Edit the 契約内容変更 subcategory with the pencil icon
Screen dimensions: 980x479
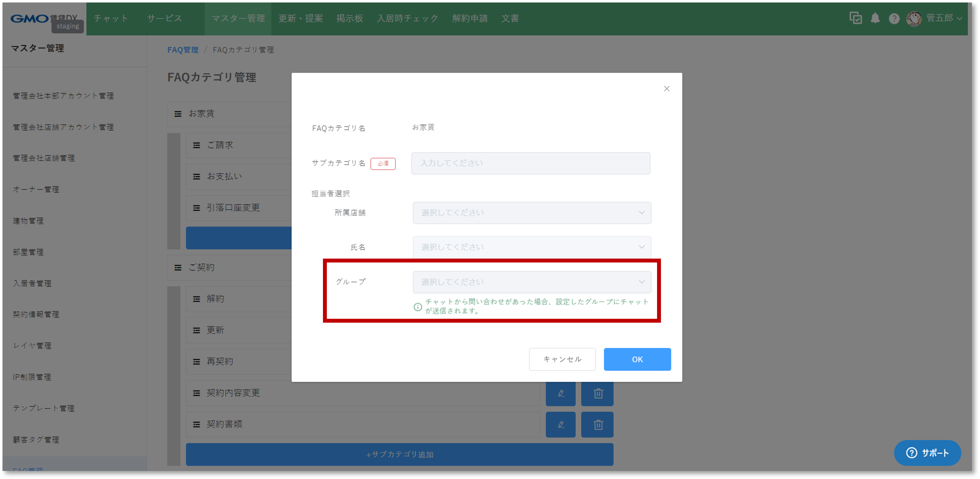pyautogui.click(x=560, y=393)
